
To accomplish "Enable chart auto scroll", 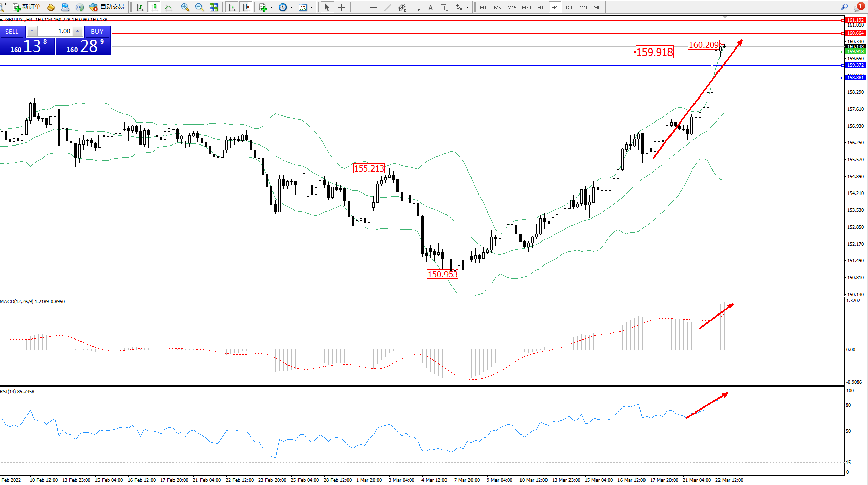I will 232,7.
